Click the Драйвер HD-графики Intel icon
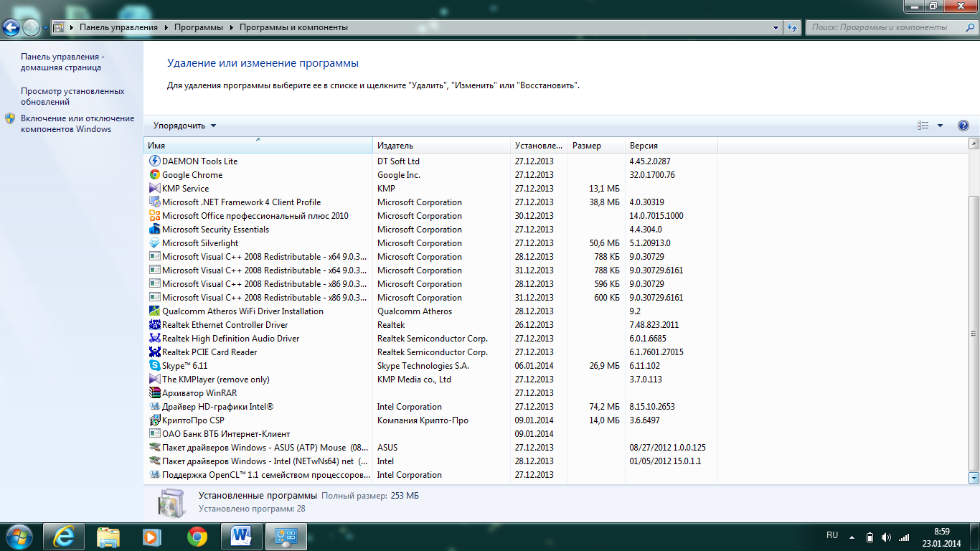Viewport: 980px width, 551px height. [x=154, y=407]
